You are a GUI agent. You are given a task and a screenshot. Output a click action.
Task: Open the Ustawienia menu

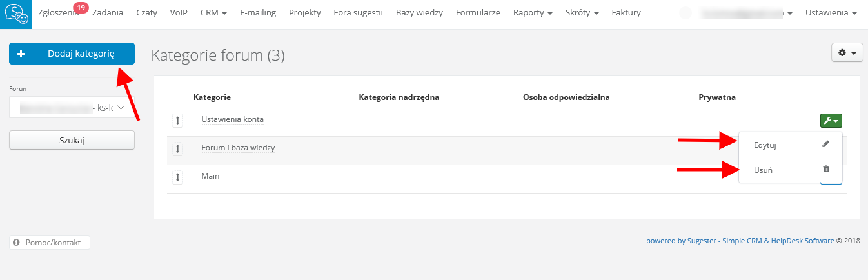tap(831, 13)
